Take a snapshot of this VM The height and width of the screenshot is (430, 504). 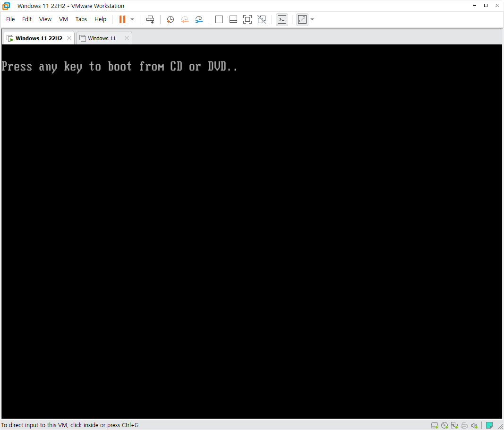click(170, 19)
